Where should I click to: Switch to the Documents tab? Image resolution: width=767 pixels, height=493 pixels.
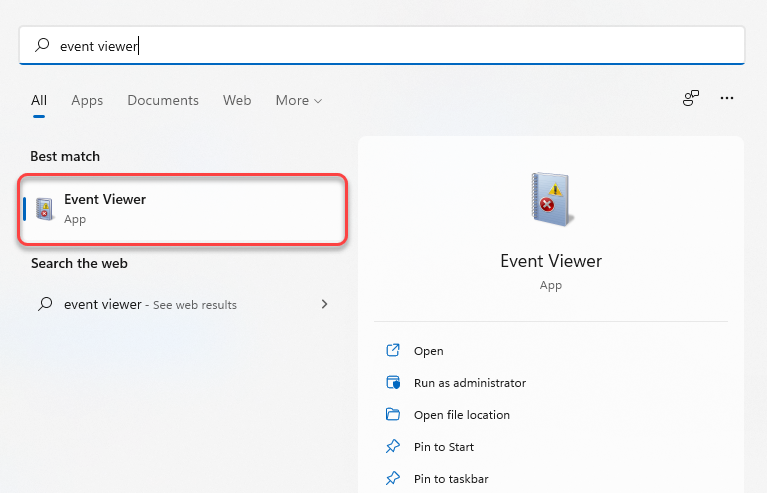pyautogui.click(x=163, y=101)
